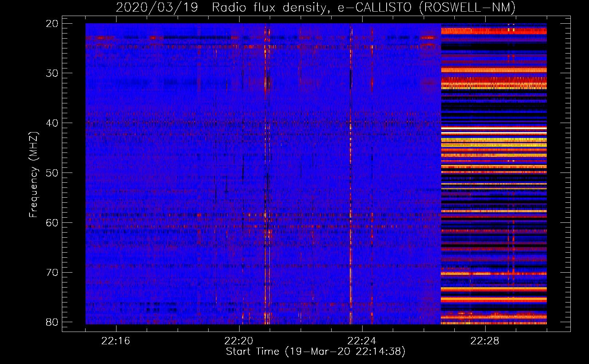Click the '60' frequency tick label

point(52,222)
